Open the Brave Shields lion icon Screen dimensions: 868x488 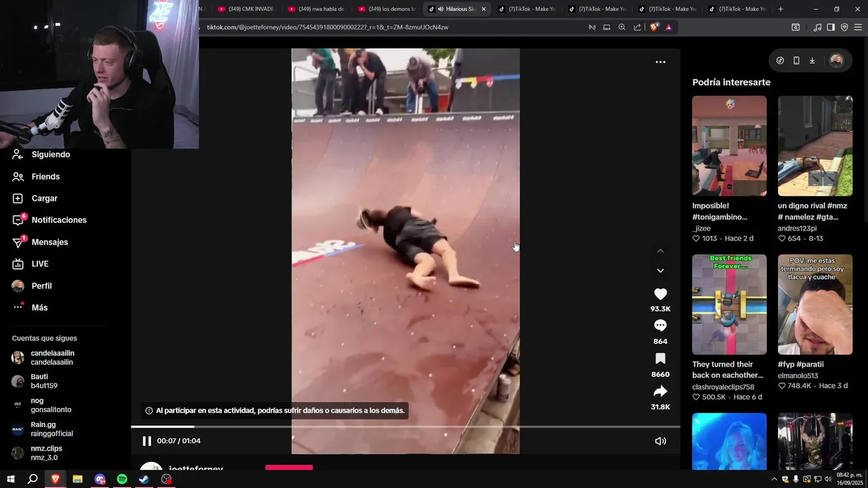tap(654, 27)
